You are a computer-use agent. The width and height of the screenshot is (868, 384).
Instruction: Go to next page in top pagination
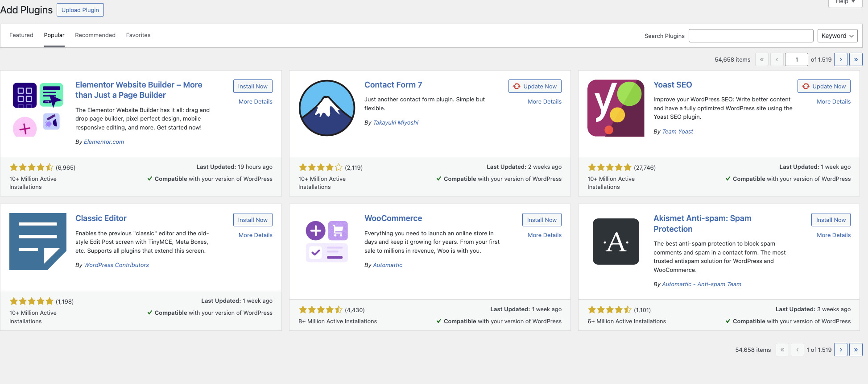point(841,59)
